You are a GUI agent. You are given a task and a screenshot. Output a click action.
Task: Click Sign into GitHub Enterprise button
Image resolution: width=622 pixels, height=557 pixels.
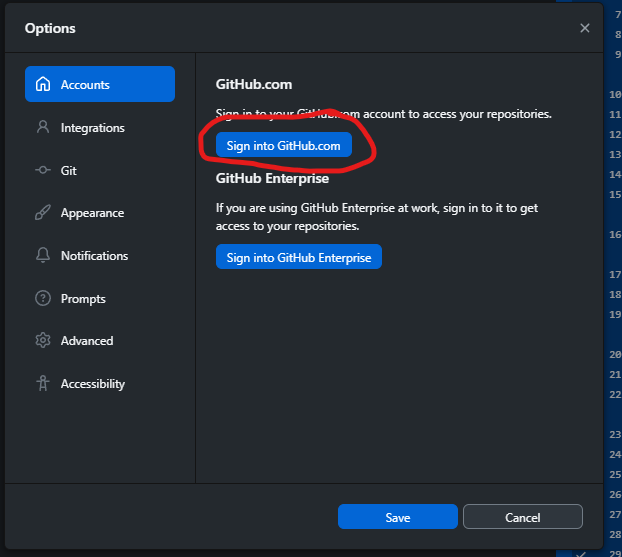point(299,257)
